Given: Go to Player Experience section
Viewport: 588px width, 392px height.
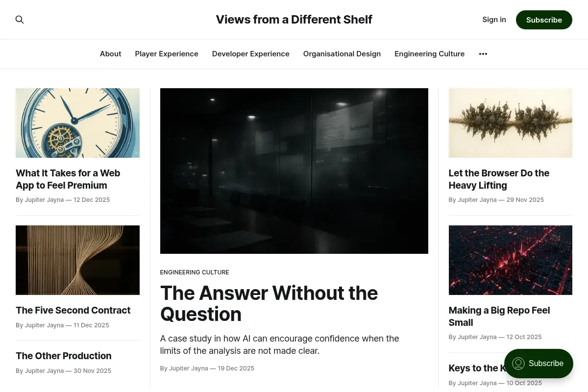Looking at the screenshot, I should coord(167,54).
